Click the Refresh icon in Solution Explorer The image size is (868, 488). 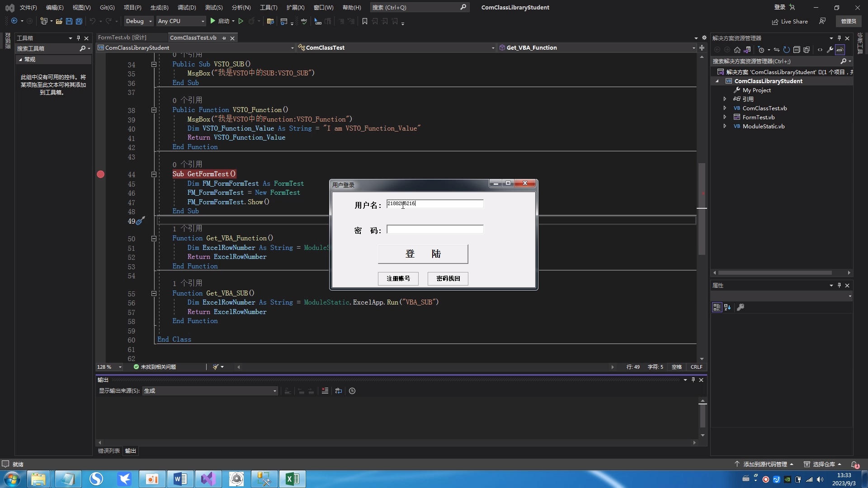tap(787, 50)
